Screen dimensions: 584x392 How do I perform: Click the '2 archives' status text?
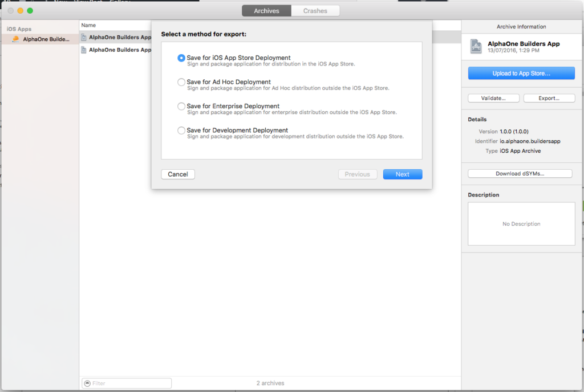tap(270, 383)
